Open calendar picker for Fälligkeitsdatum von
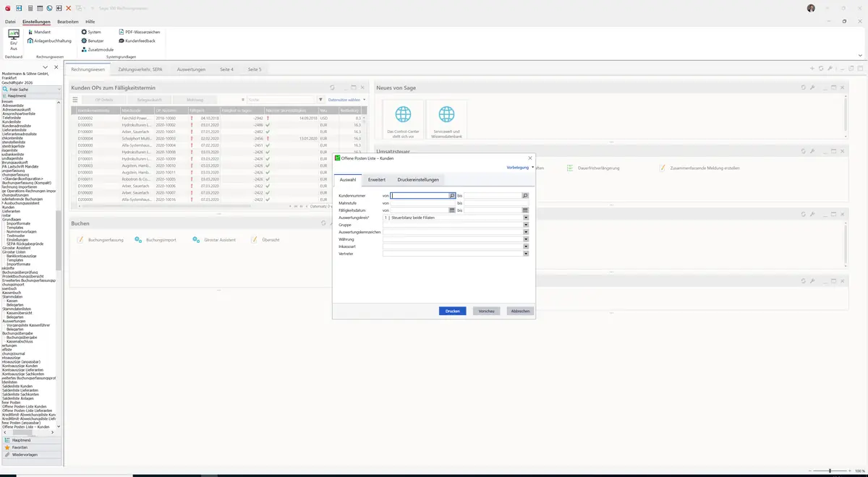 click(452, 210)
